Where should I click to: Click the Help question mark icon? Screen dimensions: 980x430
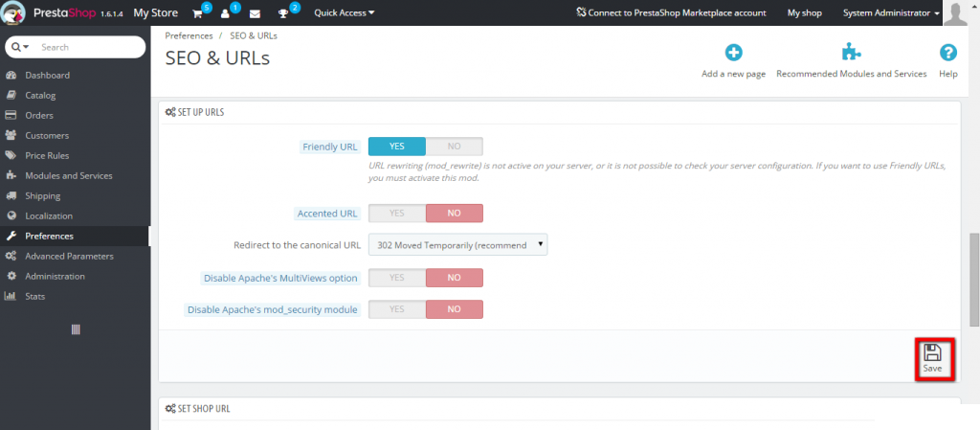click(948, 53)
